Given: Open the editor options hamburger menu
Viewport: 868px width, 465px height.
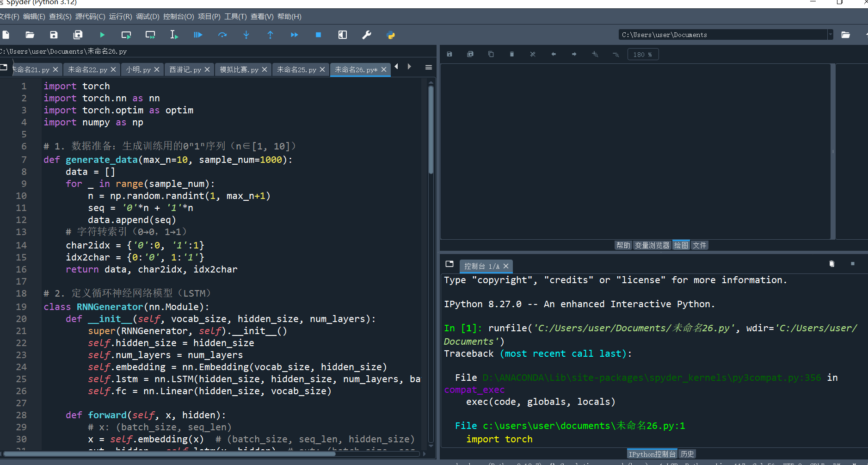Looking at the screenshot, I should (429, 68).
